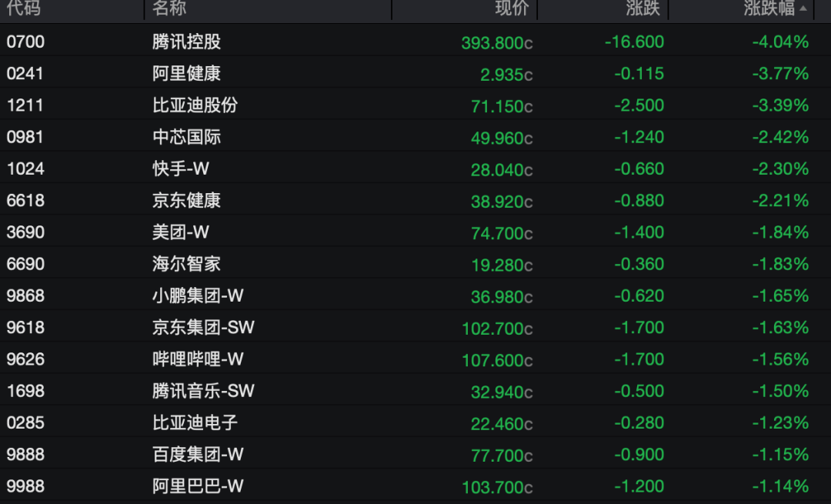Click percentage -2.42%
The image size is (831, 504).
[781, 137]
